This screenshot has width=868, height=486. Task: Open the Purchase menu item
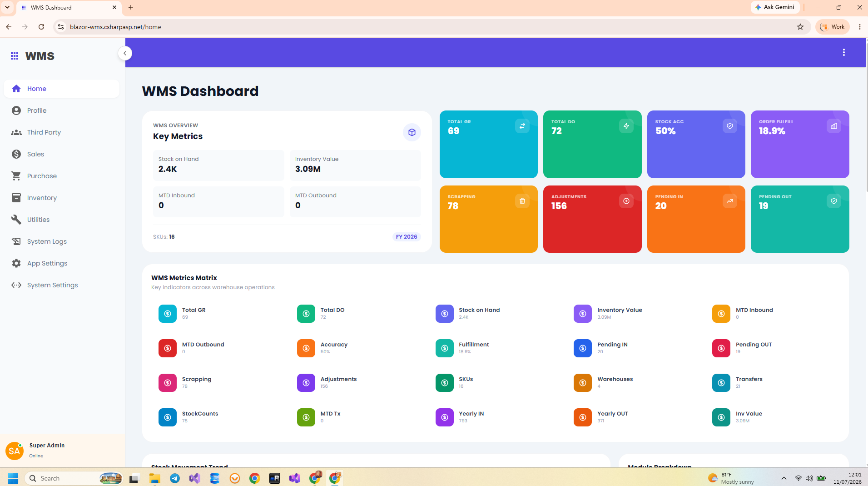pos(61,176)
